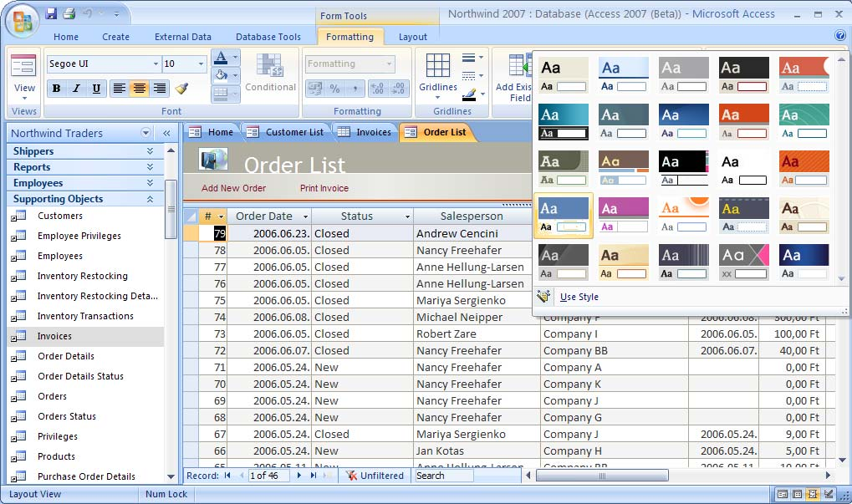Viewport: 852px width, 504px height.
Task: Open the External Data ribbon tab
Action: tap(183, 37)
